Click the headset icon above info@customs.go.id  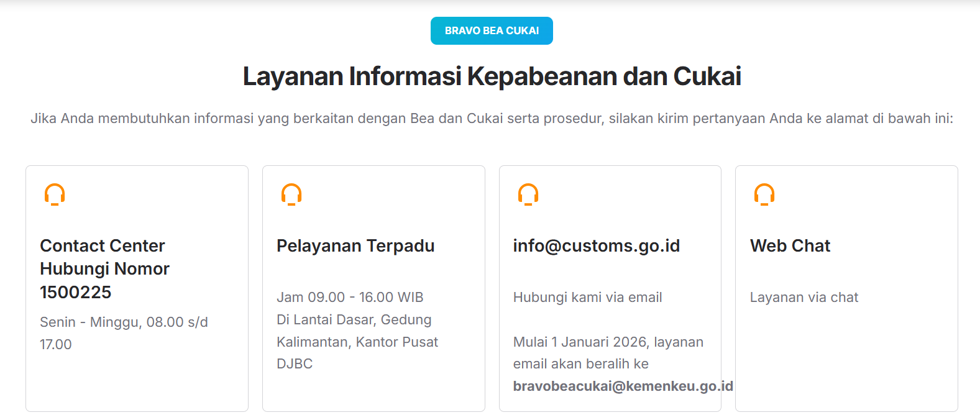(528, 194)
